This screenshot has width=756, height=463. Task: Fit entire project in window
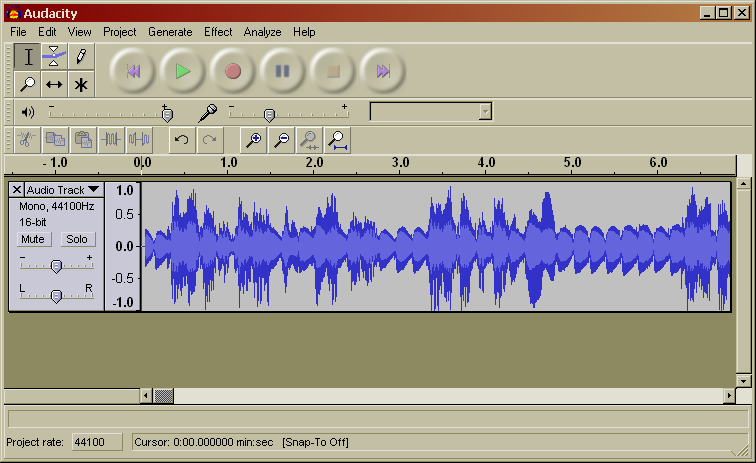pos(337,140)
